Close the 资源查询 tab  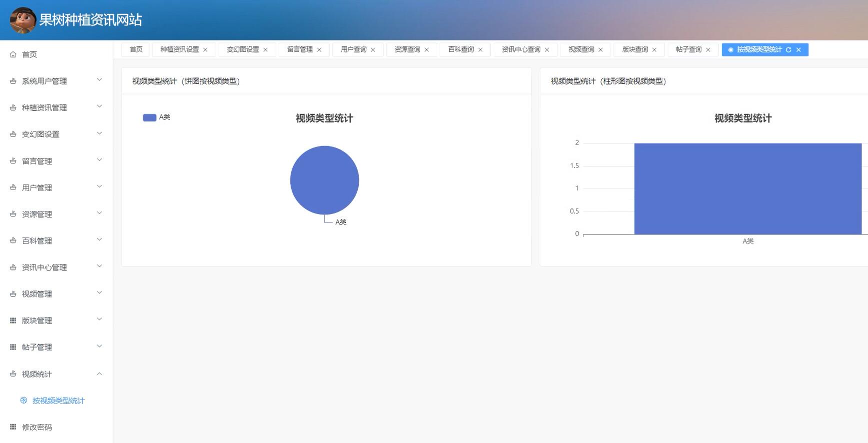(x=426, y=49)
